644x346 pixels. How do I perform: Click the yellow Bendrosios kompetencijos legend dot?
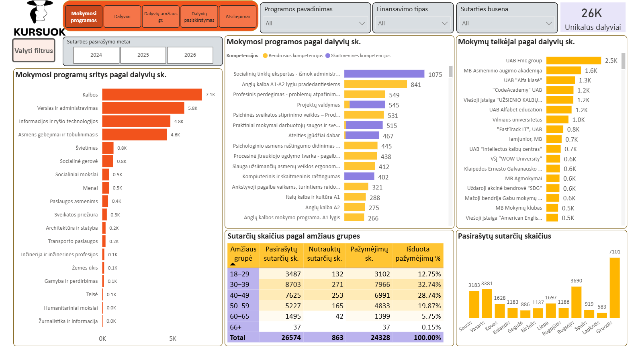pyautogui.click(x=265, y=56)
